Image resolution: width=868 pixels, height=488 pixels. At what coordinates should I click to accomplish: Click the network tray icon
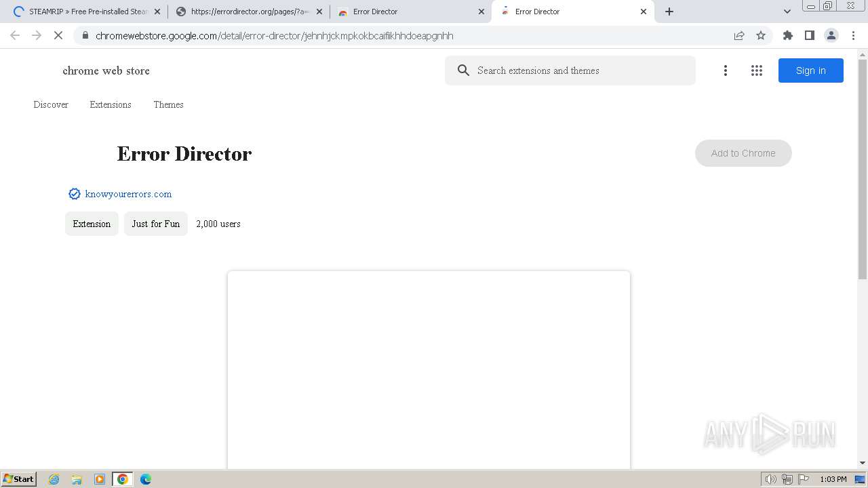pos(787,479)
